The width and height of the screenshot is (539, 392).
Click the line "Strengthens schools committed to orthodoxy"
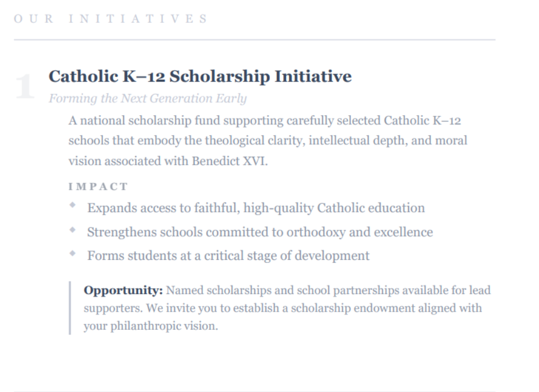(260, 232)
